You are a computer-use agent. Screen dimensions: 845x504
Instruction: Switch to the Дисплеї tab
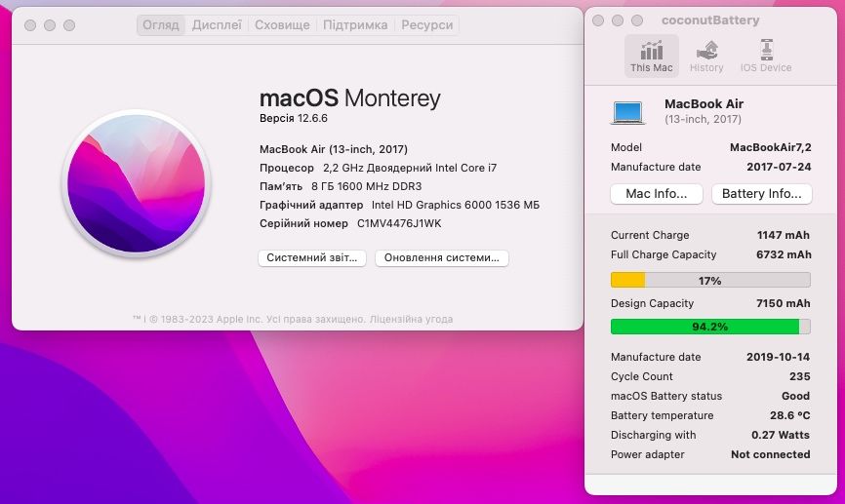pyautogui.click(x=217, y=24)
